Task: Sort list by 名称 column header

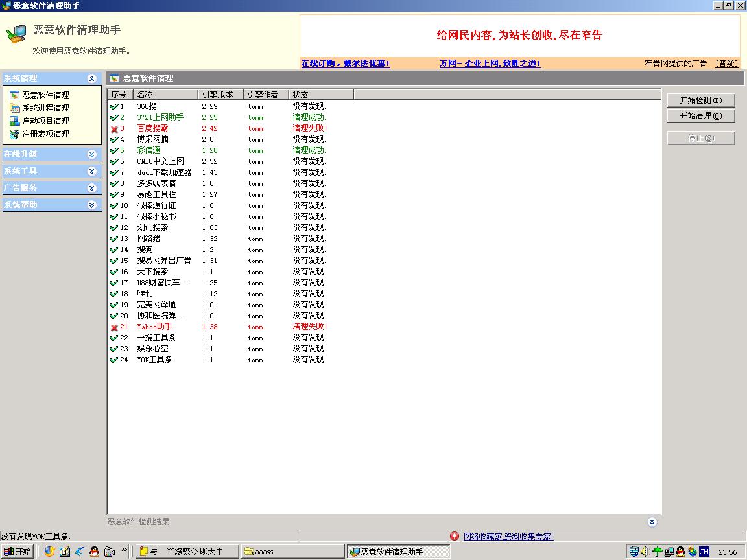Action: pos(165,95)
